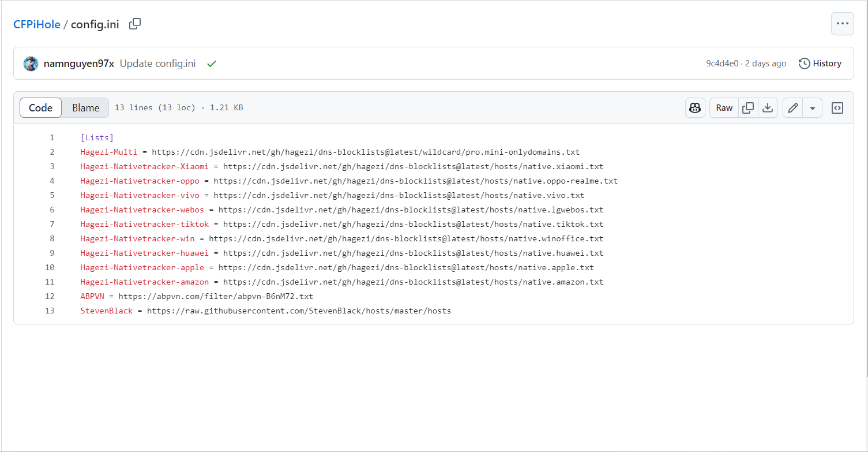Click the native.winoffice.txt URL
The image size is (868, 452).
tap(406, 238)
